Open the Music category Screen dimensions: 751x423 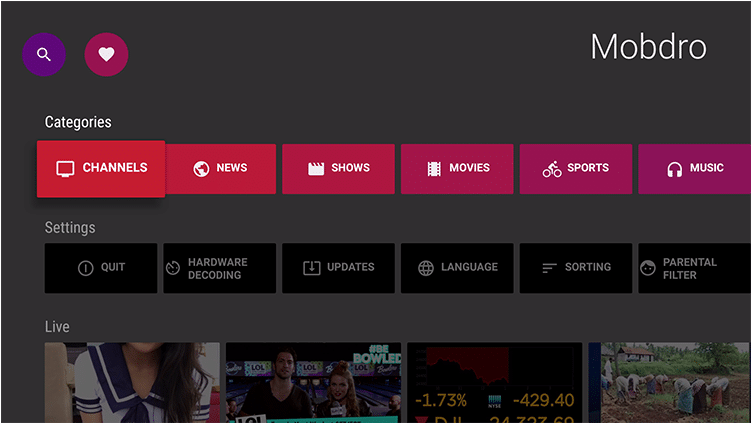coord(694,168)
